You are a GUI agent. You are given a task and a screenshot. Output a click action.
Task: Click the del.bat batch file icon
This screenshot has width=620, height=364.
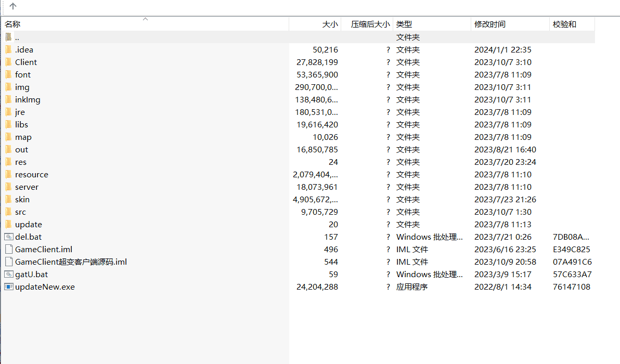click(x=8, y=237)
